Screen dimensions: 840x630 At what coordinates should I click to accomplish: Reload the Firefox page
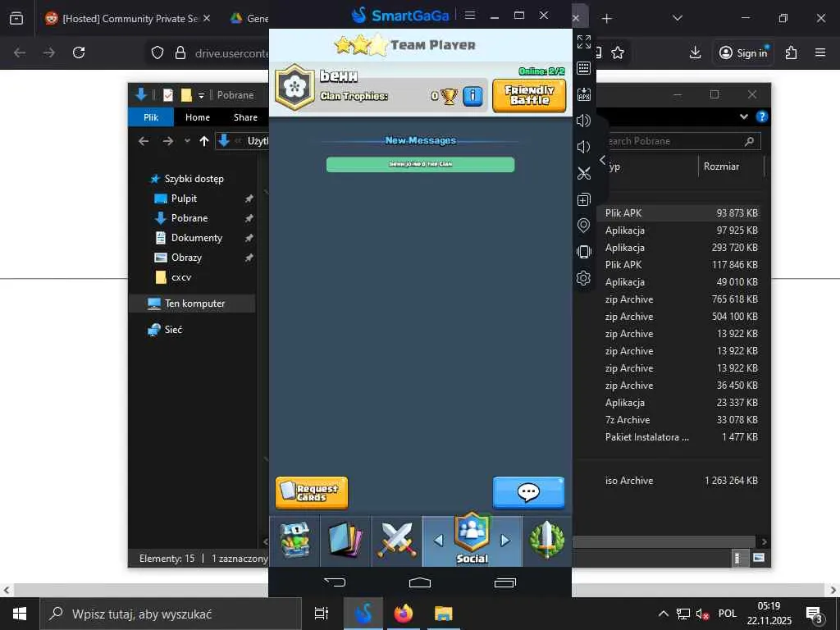[79, 52]
